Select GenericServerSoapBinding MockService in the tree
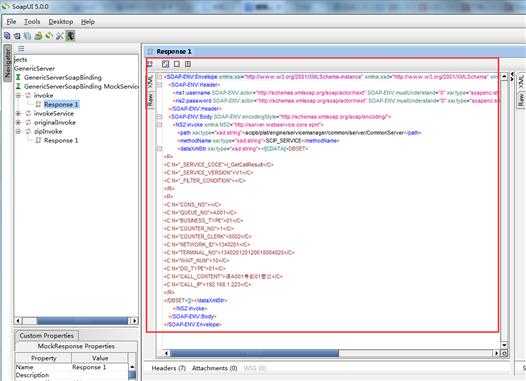The width and height of the screenshot is (526, 381). 81,87
